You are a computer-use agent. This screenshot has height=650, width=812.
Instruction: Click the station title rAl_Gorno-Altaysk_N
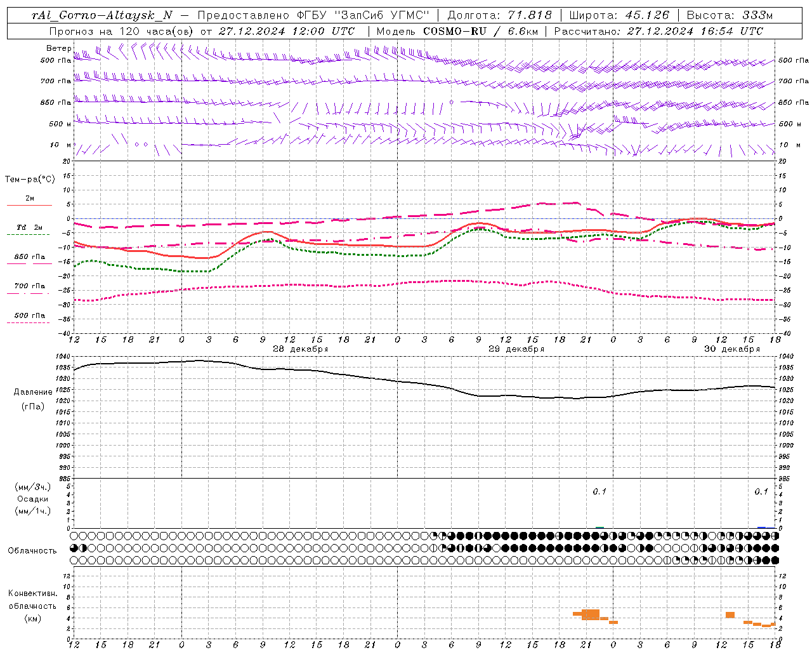101,15
